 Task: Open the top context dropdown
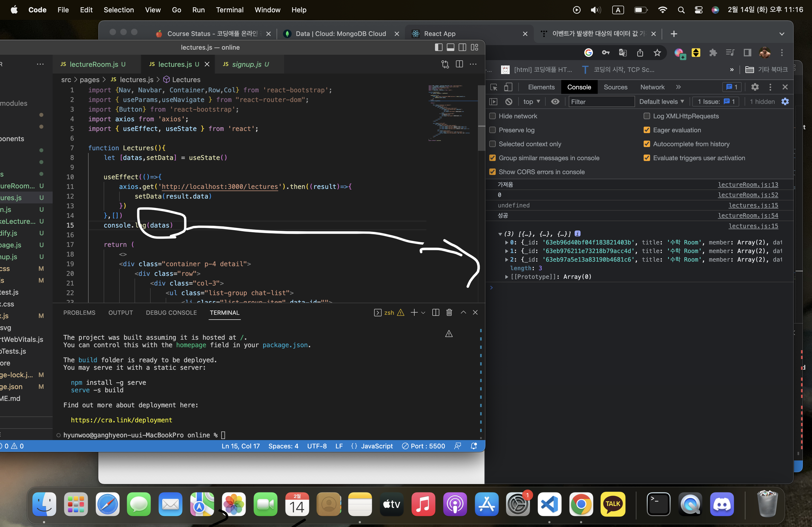pos(532,102)
